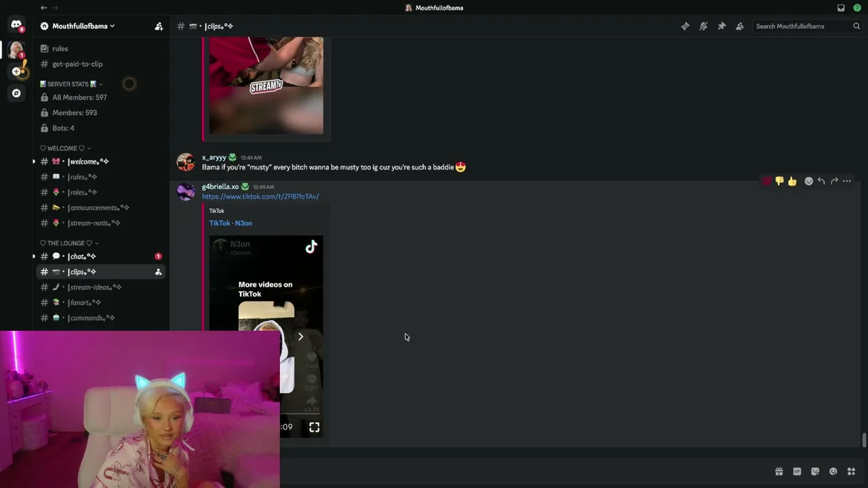Select the stream-ideas channel
868x488 pixels.
tap(102, 287)
